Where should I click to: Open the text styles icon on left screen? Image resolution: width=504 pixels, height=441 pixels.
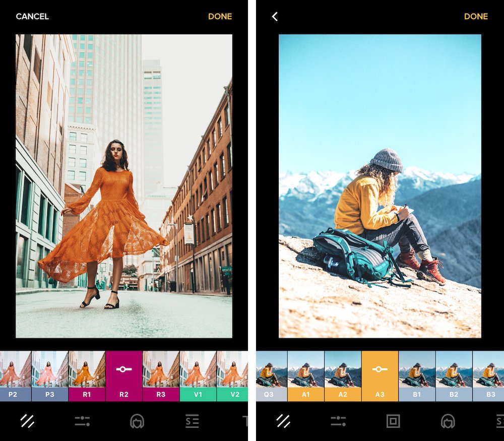[192, 421]
